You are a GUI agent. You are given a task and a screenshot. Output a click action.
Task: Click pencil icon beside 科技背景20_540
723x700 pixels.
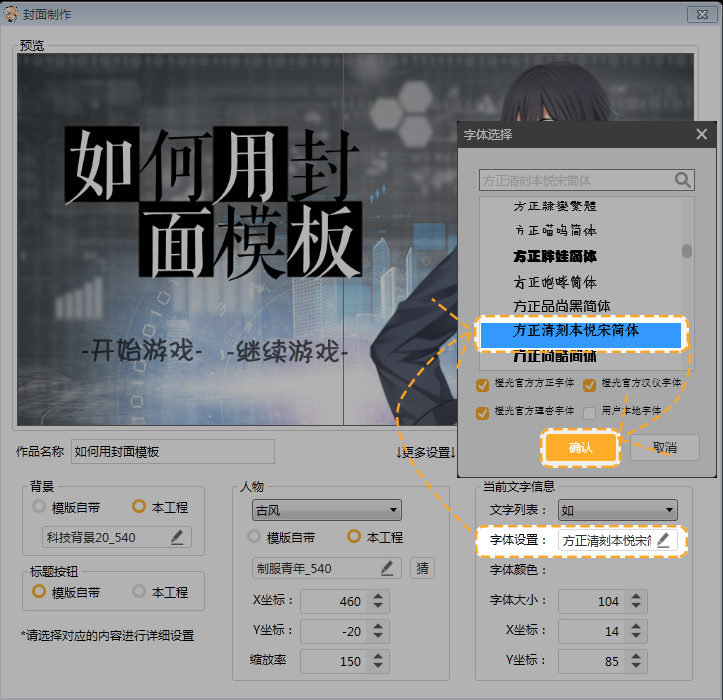coord(177,537)
